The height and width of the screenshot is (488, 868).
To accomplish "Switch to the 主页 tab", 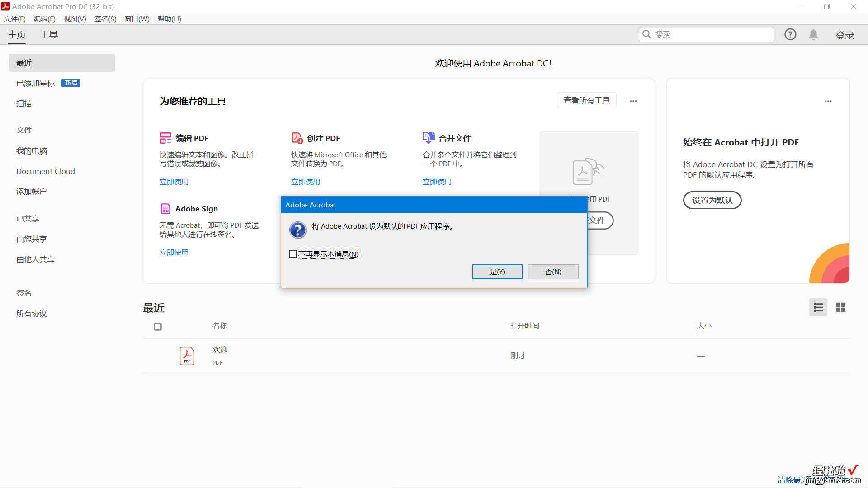I will [x=17, y=34].
